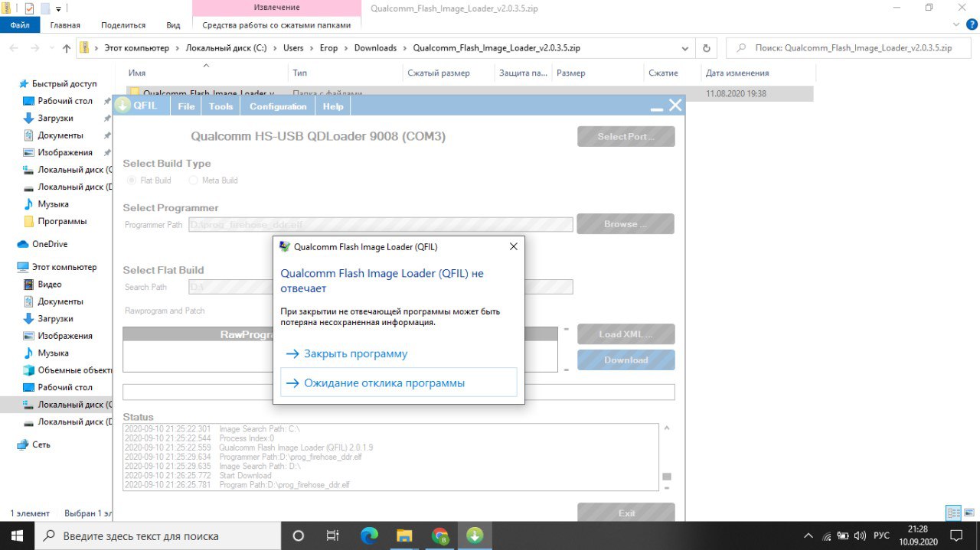Open the Главная ribbon tab

click(65, 24)
